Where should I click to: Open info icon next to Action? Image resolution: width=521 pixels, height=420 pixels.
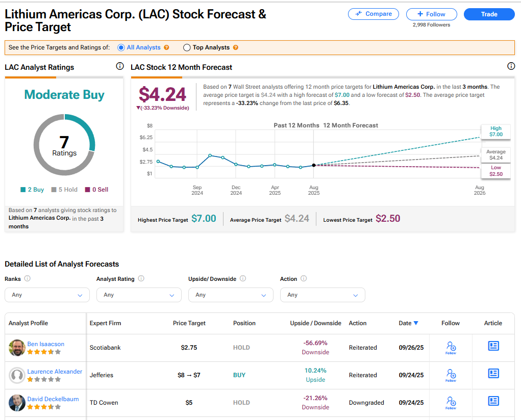[304, 278]
